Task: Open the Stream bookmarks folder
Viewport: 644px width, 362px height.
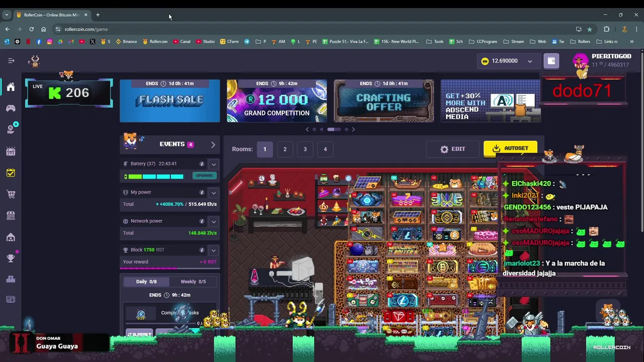Action: point(514,41)
